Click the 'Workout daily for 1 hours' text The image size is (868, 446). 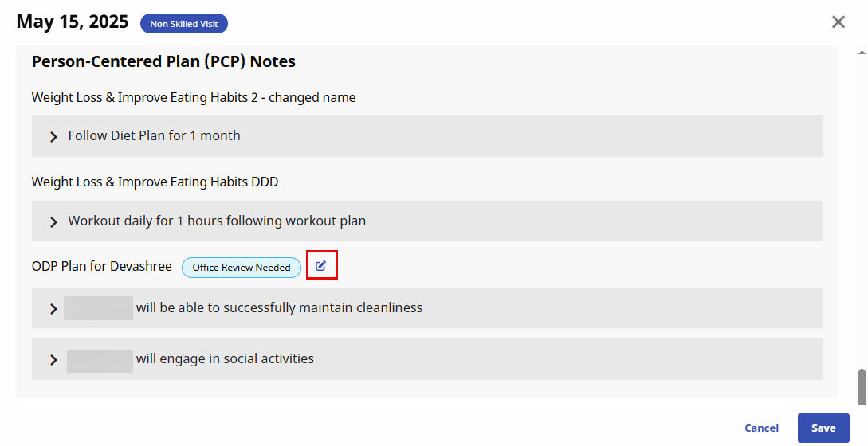tap(217, 221)
